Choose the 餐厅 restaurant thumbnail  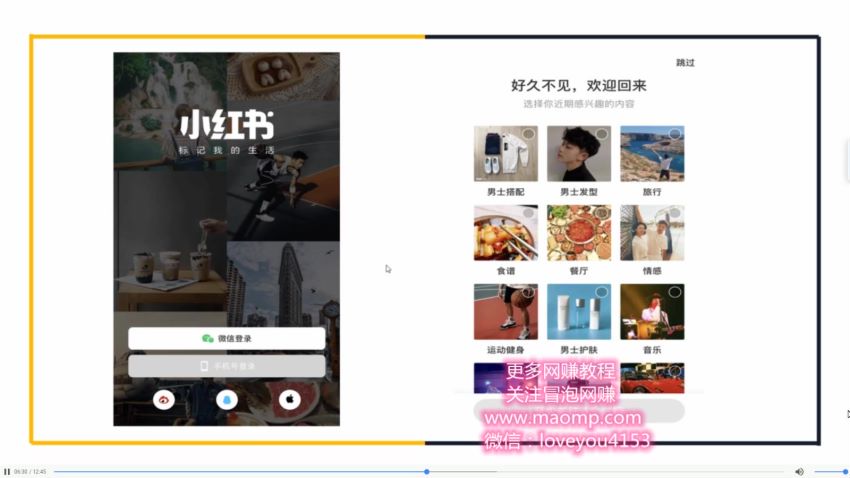579,232
